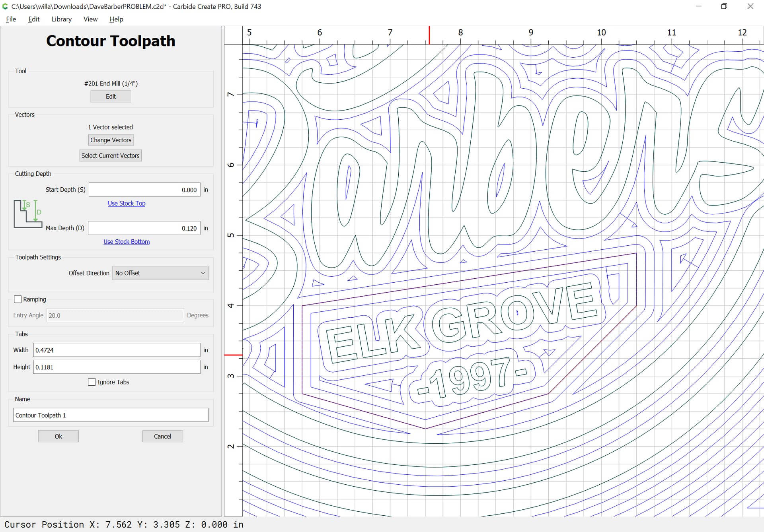The width and height of the screenshot is (764, 532).
Task: Click the Carbide Create app icon in title bar
Action: point(5,6)
